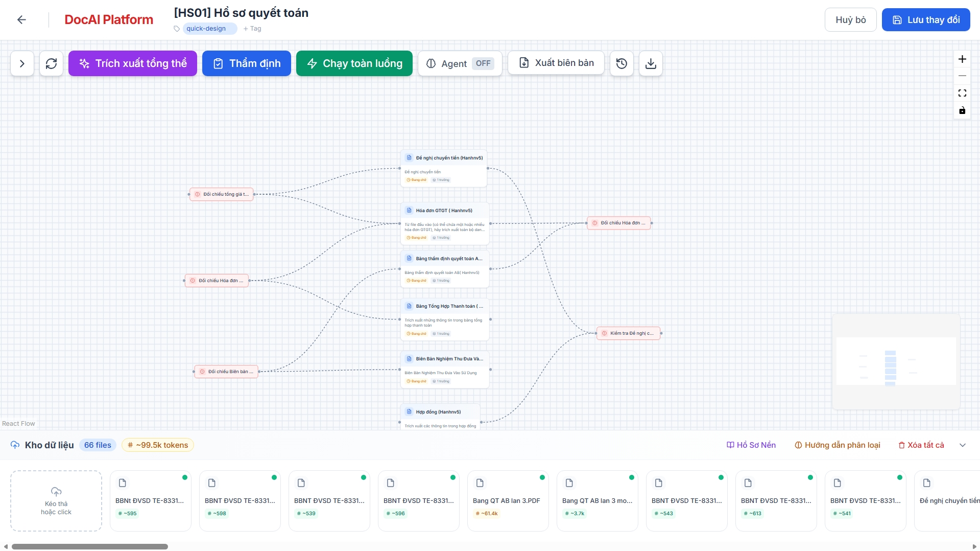This screenshot has width=980, height=551.
Task: Click the refresh flow icon
Action: [x=51, y=63]
